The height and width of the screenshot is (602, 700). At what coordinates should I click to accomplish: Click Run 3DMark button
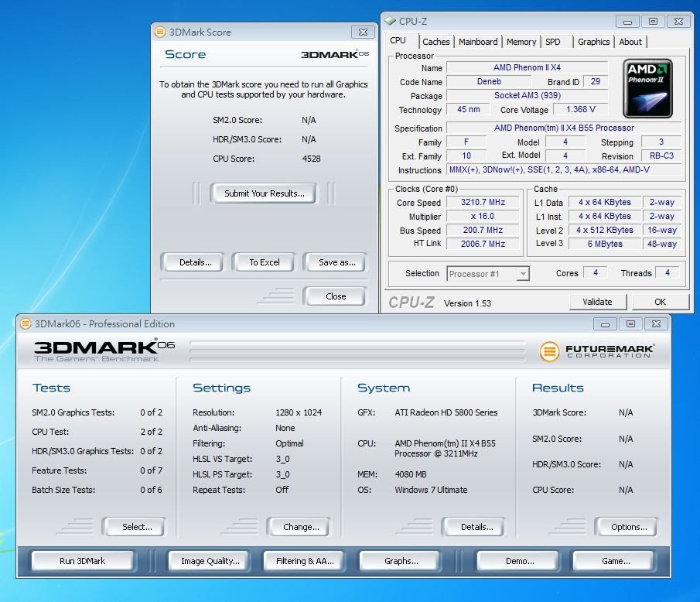pyautogui.click(x=82, y=561)
